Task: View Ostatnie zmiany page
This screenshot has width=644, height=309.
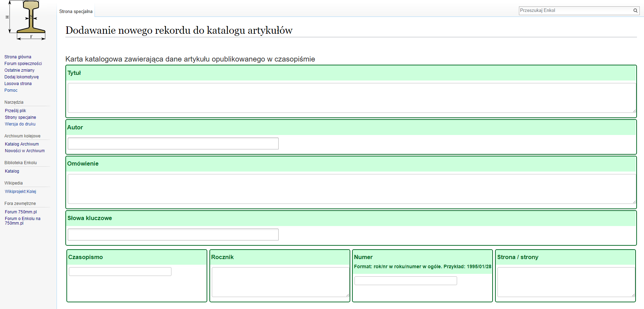Action: point(20,70)
